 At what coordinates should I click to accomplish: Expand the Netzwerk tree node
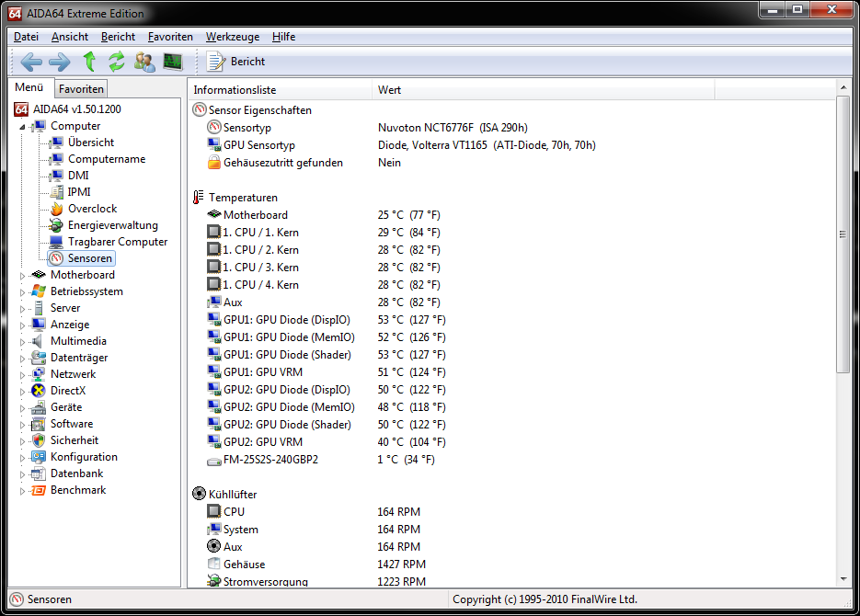pos(22,375)
